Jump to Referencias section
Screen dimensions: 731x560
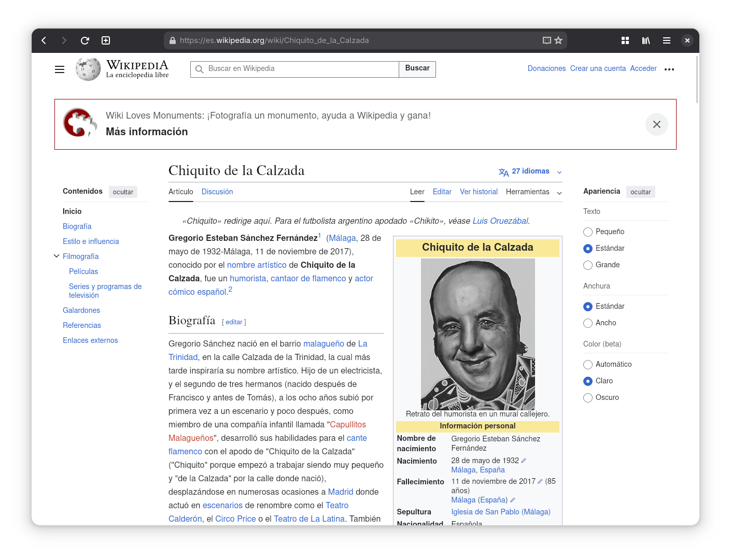[82, 325]
